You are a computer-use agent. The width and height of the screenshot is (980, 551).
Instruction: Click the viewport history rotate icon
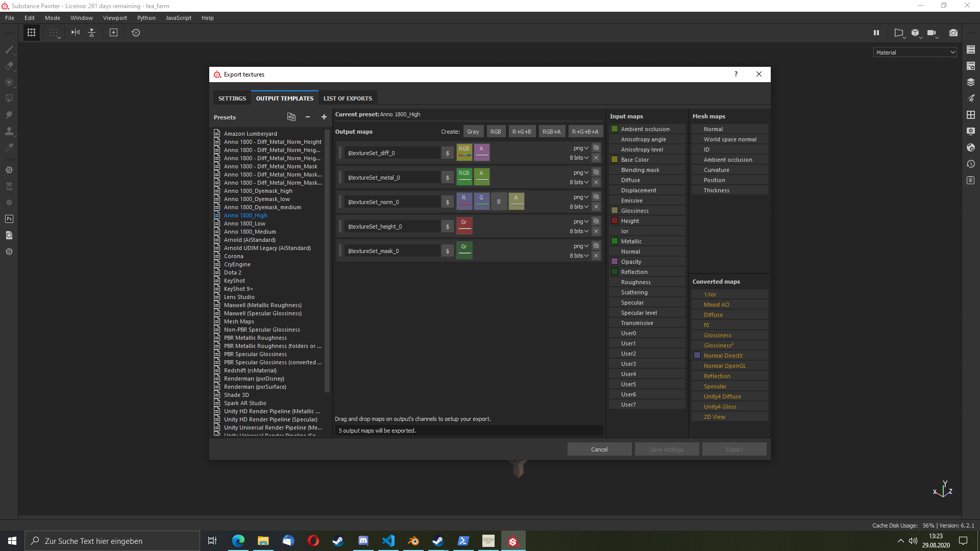click(136, 33)
